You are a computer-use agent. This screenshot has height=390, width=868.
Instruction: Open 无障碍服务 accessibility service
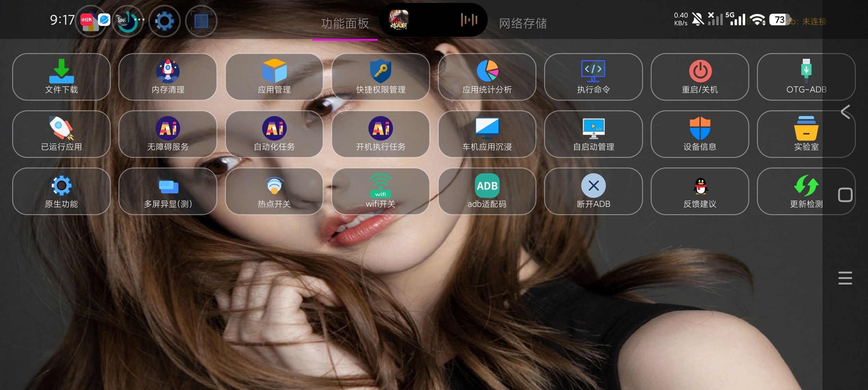(x=168, y=134)
